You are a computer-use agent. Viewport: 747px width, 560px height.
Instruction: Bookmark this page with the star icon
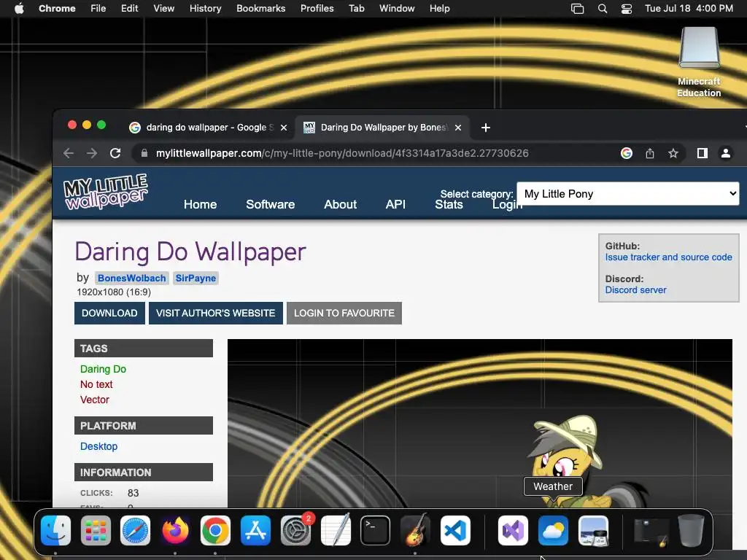(x=673, y=153)
